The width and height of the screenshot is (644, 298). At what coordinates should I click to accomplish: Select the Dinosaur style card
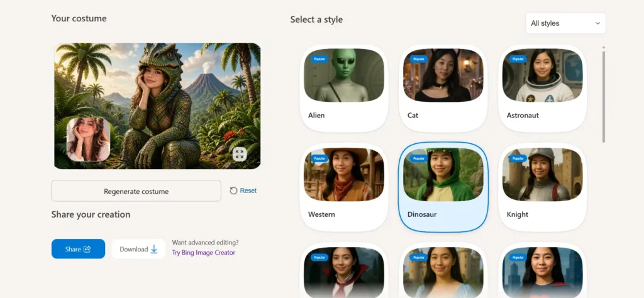443,187
